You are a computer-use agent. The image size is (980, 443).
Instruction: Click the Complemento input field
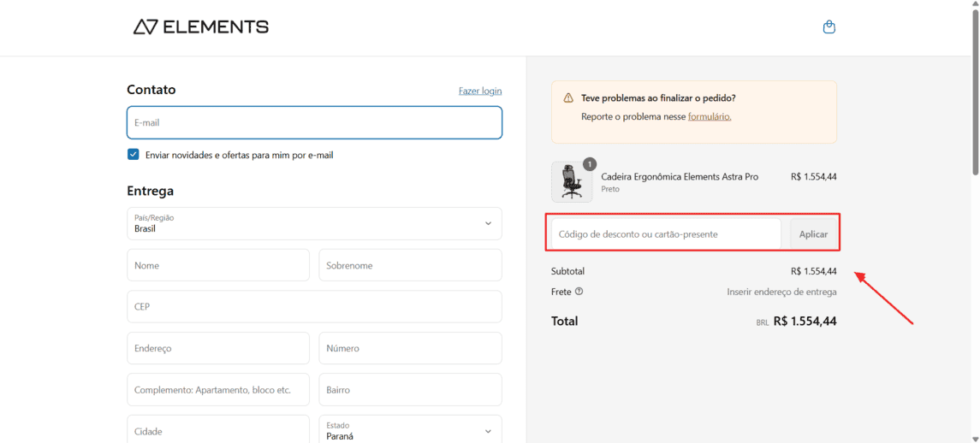218,389
